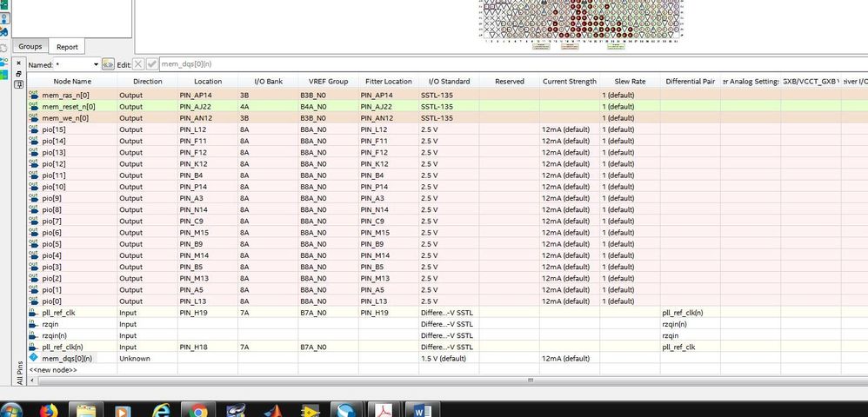This screenshot has height=417, width=868.
Task: Click the <<new node>> entry
Action: pos(53,369)
